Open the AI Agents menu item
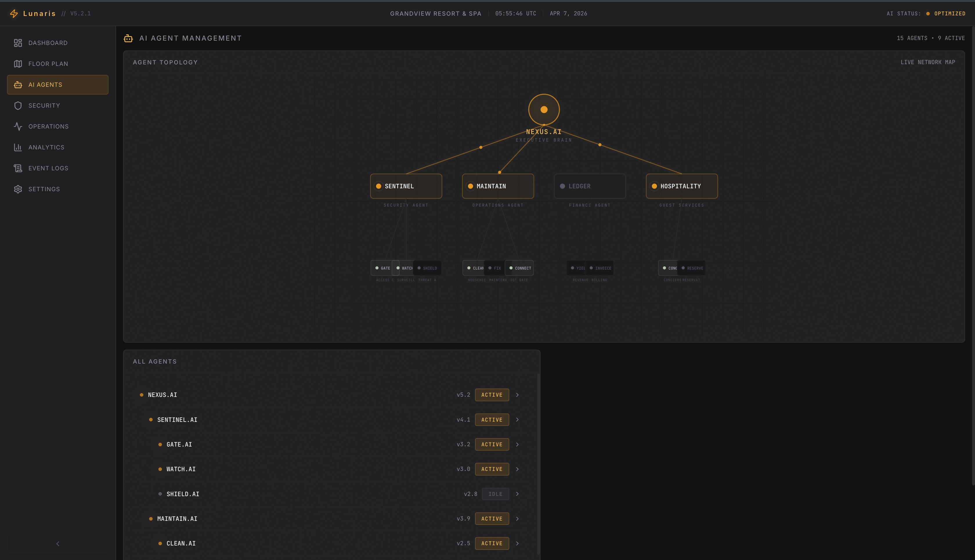Screen dimensions: 975x560 (x=58, y=85)
